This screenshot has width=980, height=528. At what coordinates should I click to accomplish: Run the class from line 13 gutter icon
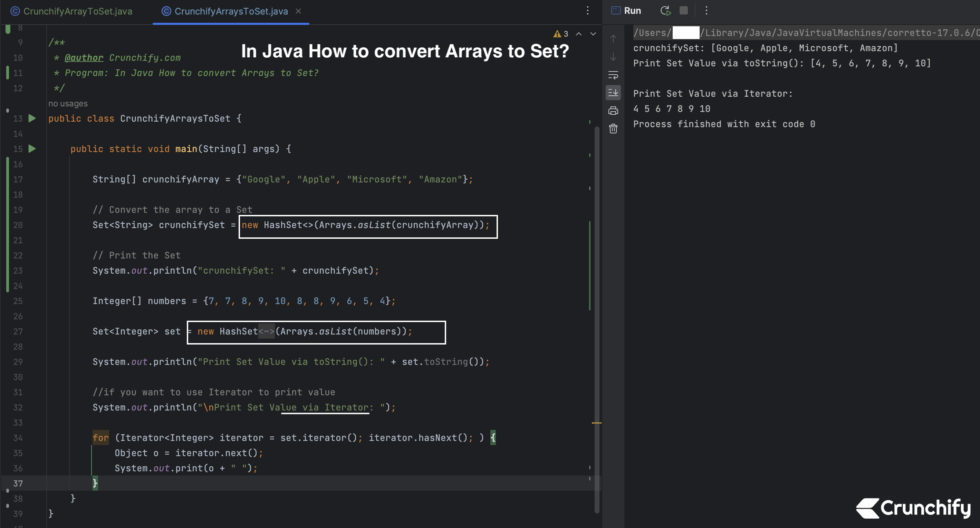tap(32, 119)
